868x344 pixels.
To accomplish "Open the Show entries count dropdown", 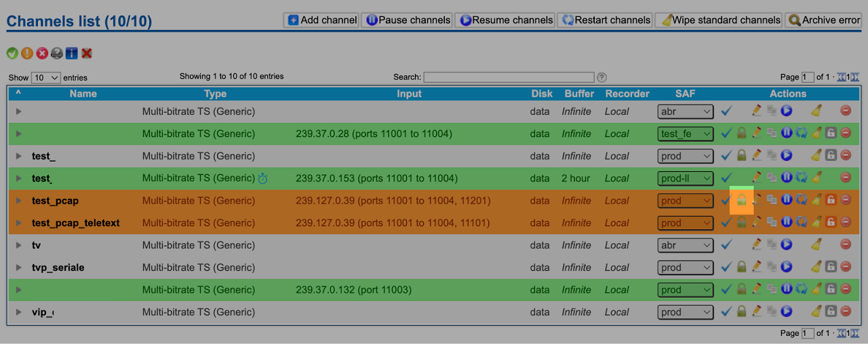I will click(46, 77).
